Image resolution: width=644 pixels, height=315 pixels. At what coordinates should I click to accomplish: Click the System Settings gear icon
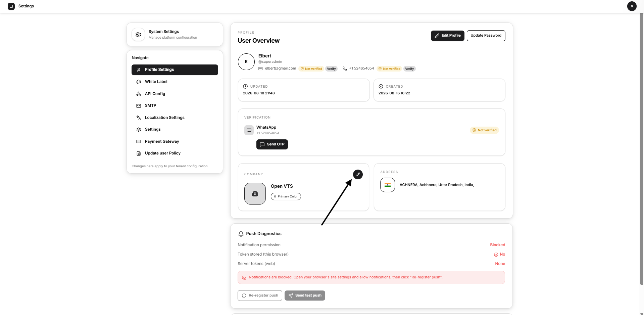click(x=138, y=35)
